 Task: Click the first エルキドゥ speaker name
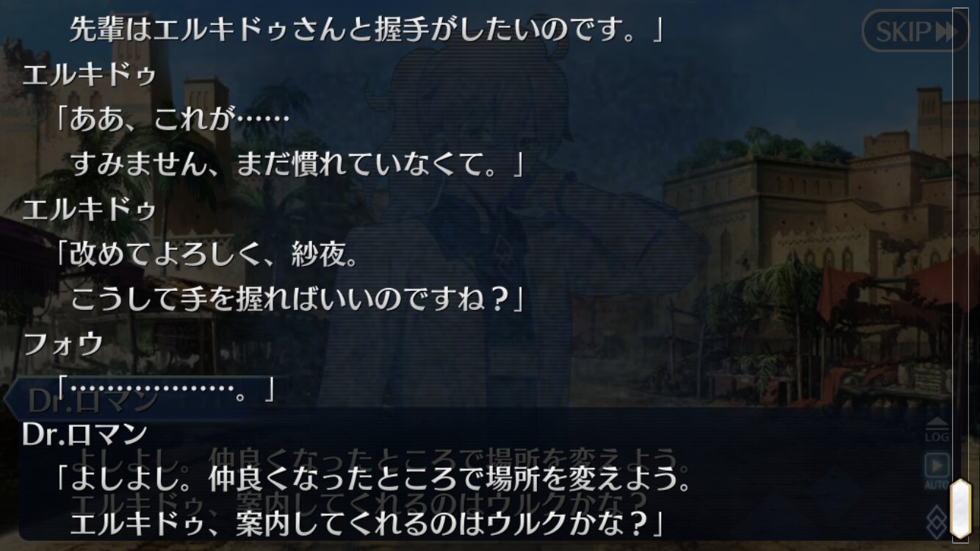(x=89, y=75)
